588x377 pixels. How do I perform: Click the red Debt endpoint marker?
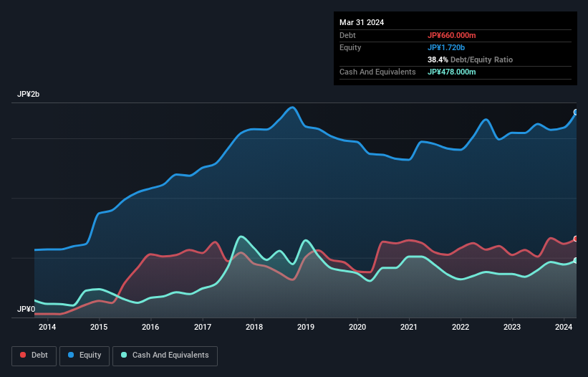576,239
